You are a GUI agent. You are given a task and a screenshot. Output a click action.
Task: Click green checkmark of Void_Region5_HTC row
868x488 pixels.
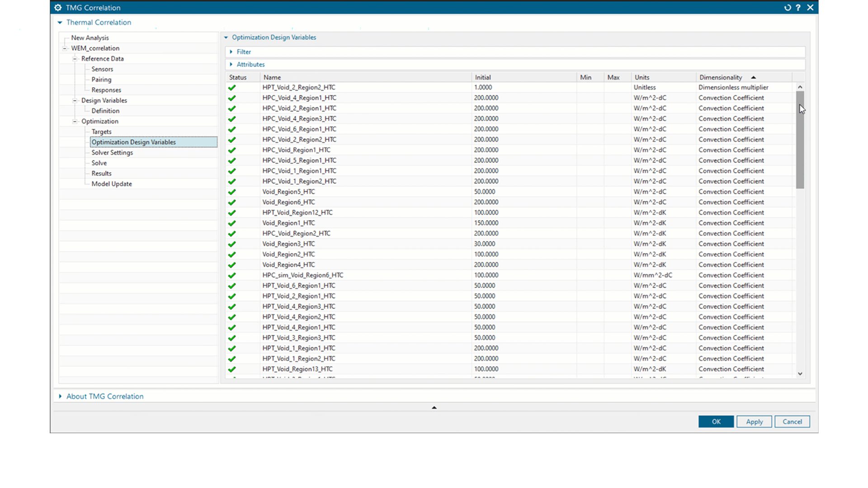click(x=232, y=192)
